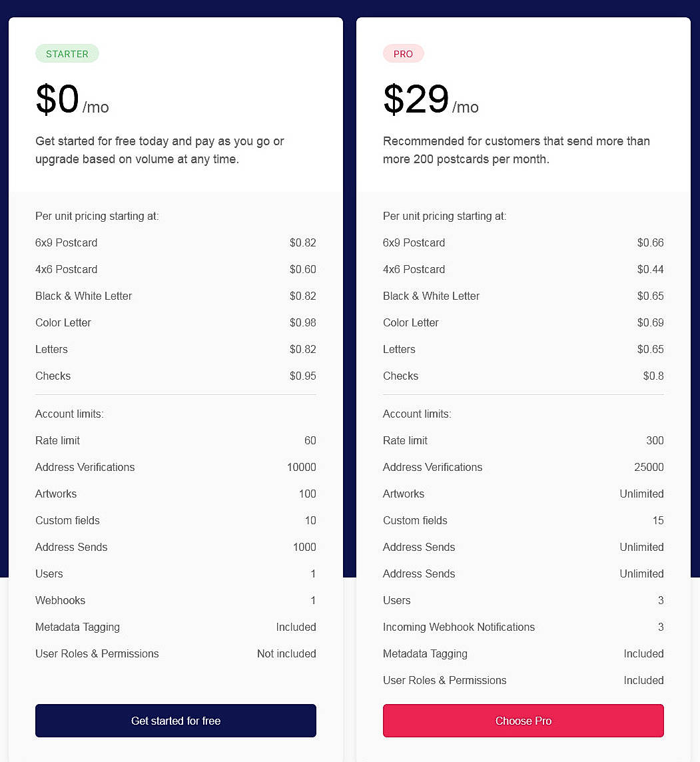Click Metadata Tagging Included in Starter card
700x762 pixels.
175,627
